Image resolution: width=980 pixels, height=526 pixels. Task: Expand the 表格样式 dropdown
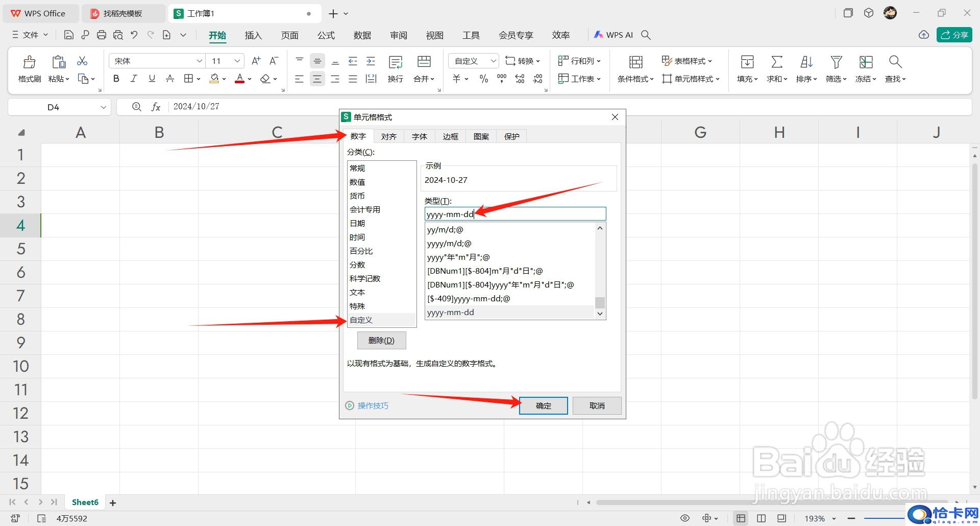point(709,61)
